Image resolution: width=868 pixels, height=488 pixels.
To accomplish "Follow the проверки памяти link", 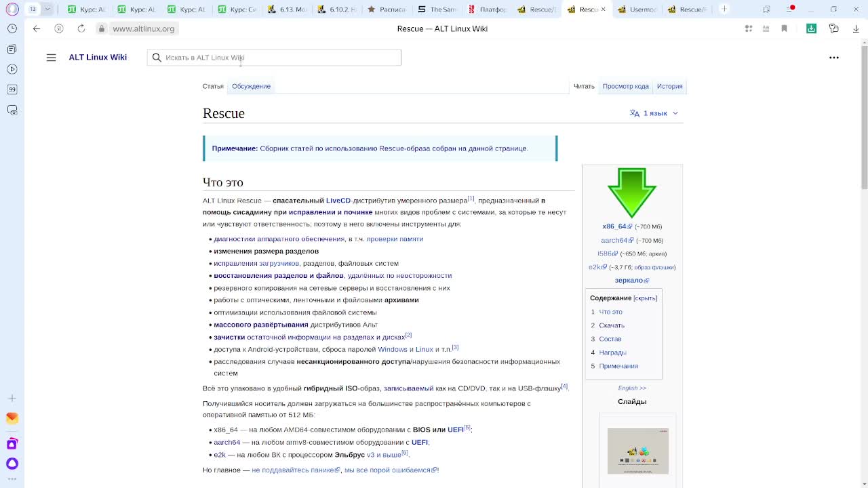I will 395,239.
